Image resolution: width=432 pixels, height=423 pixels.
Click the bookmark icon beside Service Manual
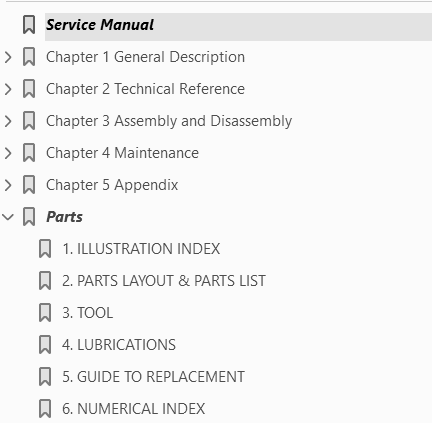coord(29,25)
